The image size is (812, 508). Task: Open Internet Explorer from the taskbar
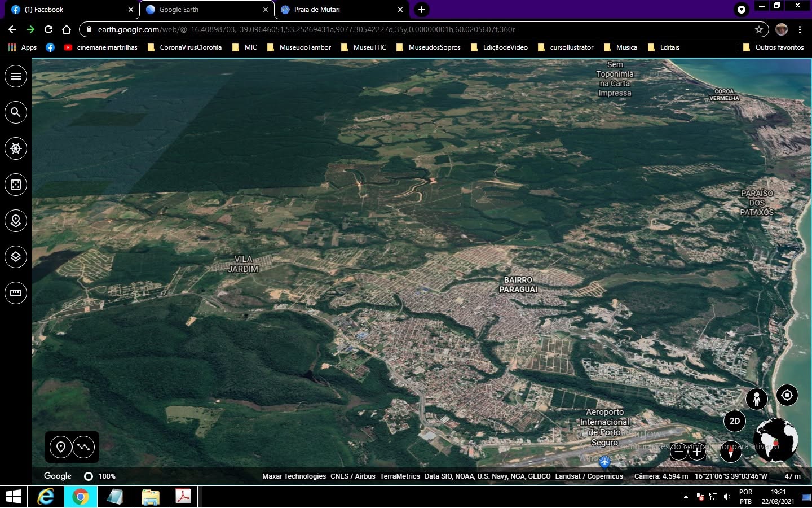[x=45, y=497]
